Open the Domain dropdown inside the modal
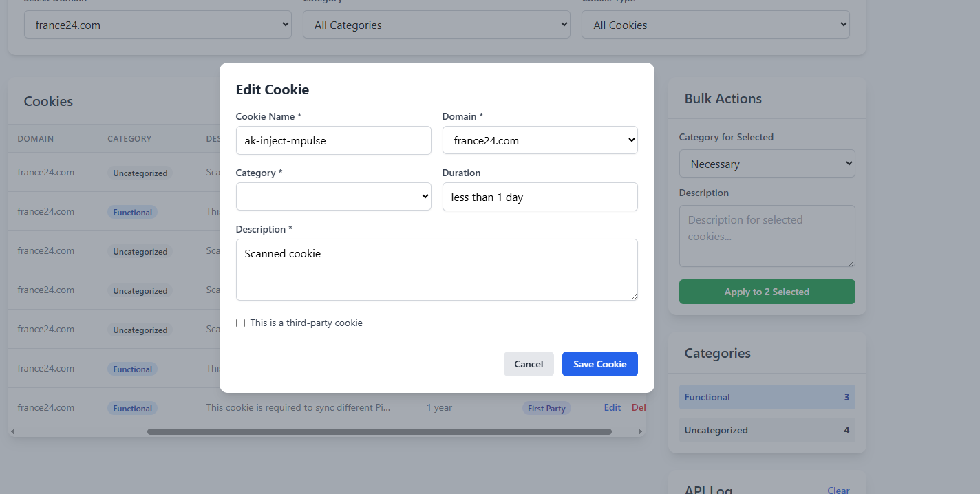 (x=540, y=140)
